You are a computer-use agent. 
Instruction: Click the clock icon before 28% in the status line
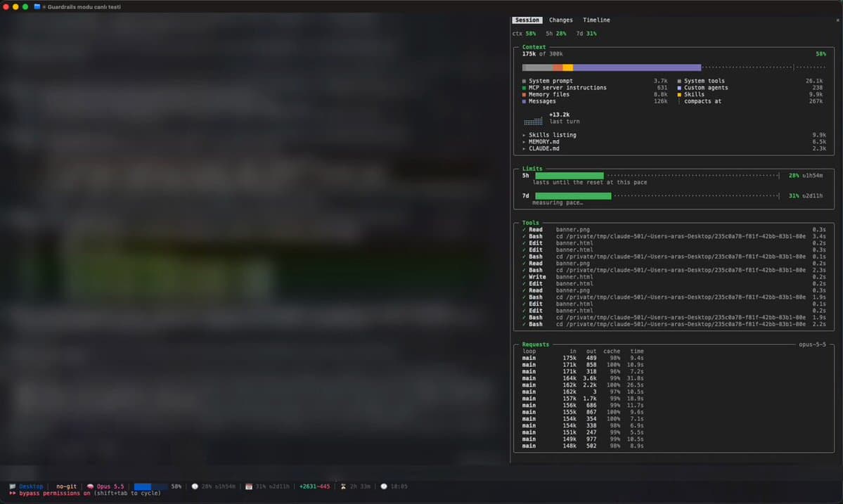195,487
